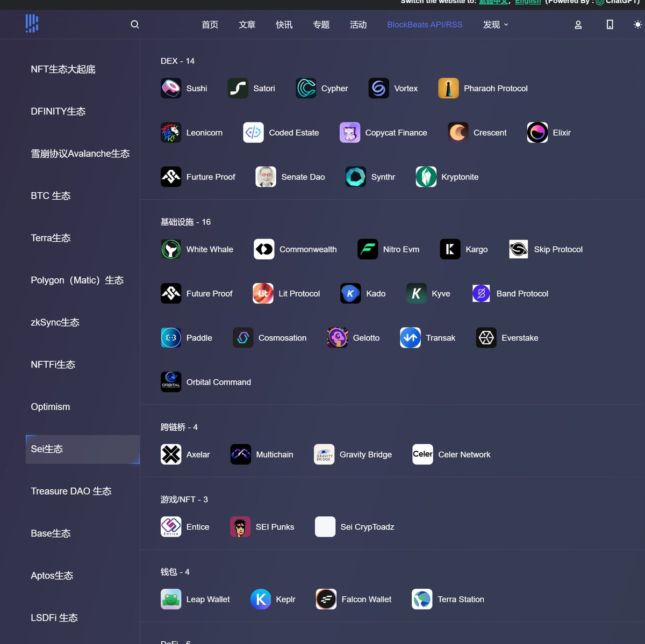Click the Crescent project icon

(458, 133)
